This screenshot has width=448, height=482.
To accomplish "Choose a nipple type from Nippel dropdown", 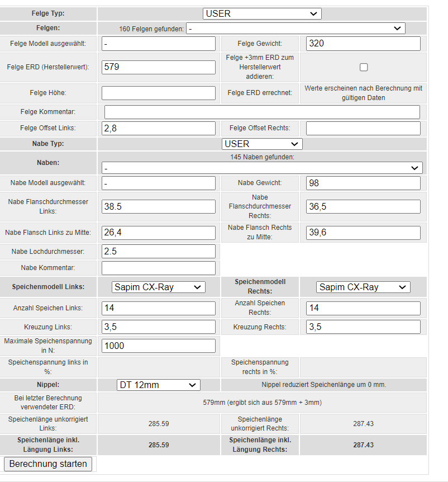I will coord(159,385).
